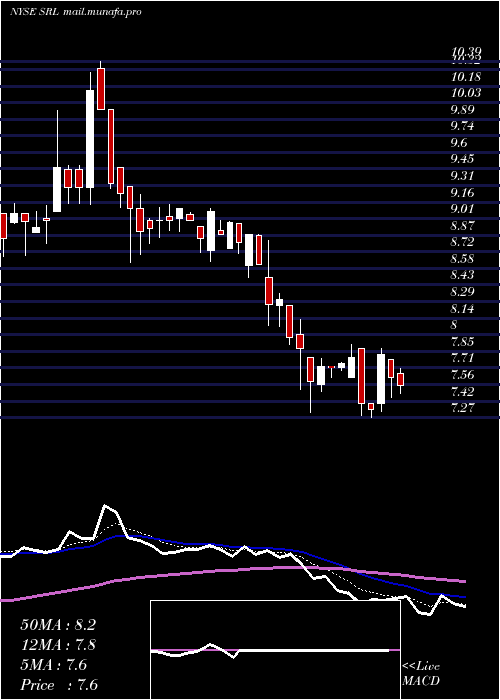
Task: Click inside the MACD inset panel
Action: 275,650
